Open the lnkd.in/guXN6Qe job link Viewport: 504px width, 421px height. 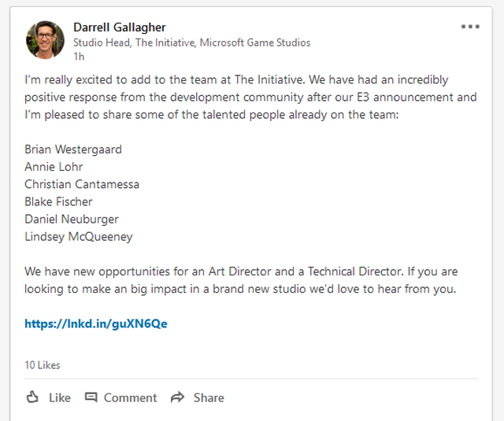(96, 323)
